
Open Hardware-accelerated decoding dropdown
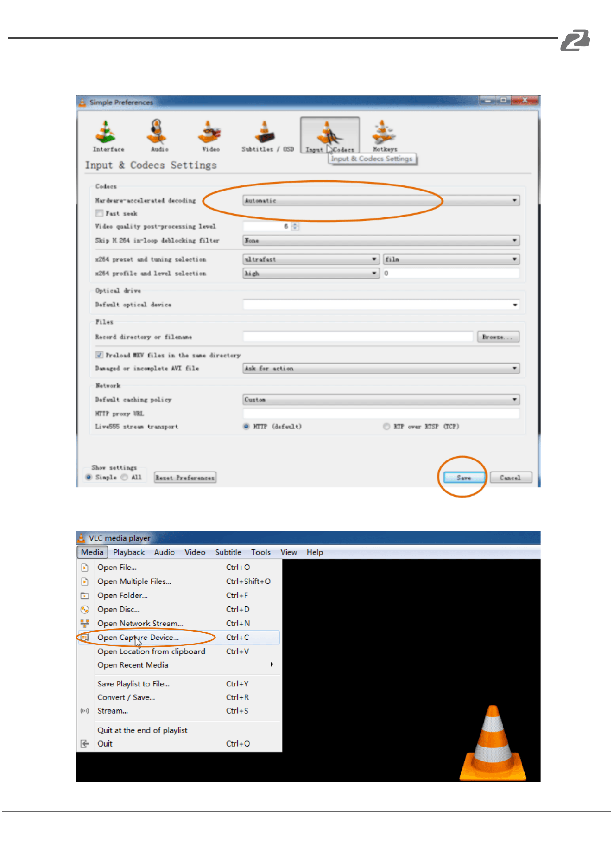381,200
